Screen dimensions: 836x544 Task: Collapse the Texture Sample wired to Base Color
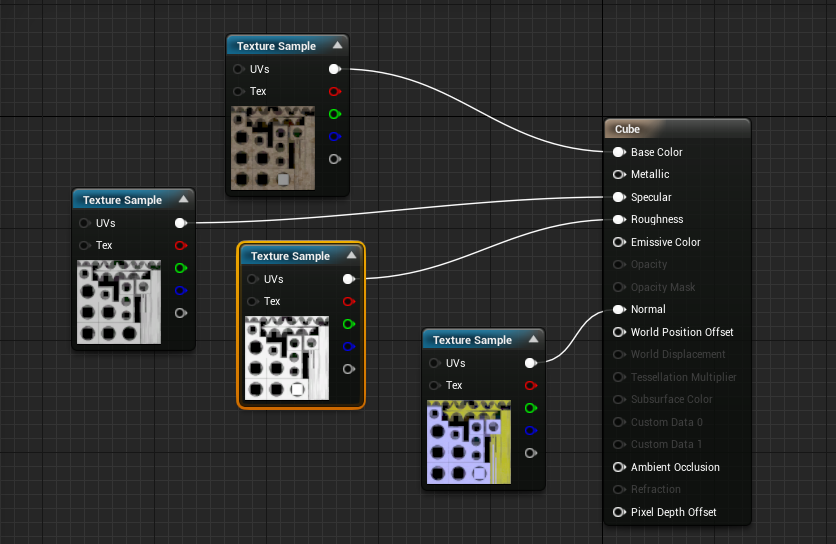(337, 46)
